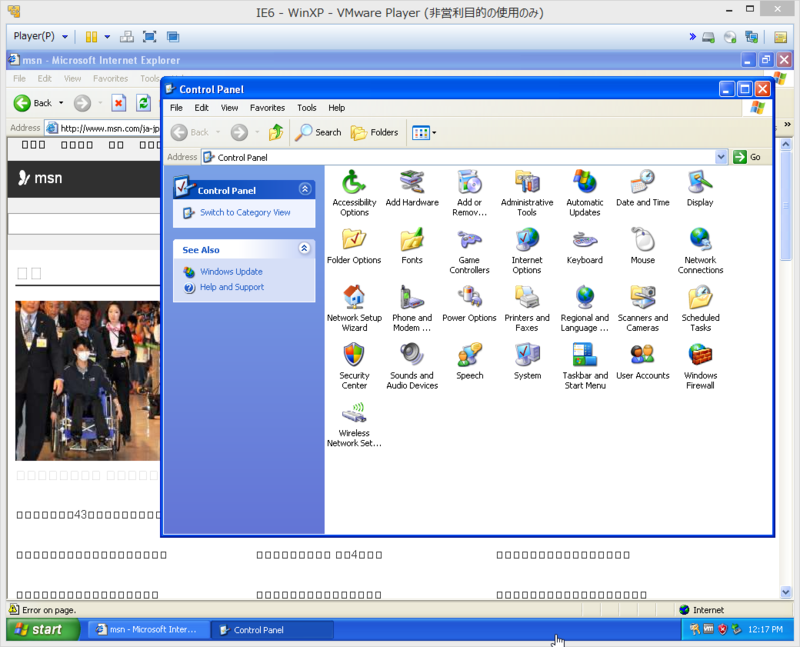Open Mouse settings icon
Viewport: 800px width, 647px height.
[642, 246]
